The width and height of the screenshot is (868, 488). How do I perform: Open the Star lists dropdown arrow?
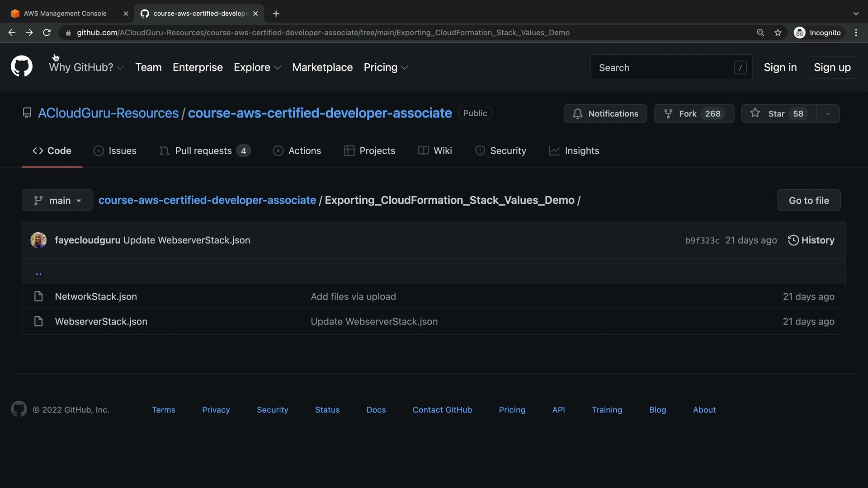(828, 114)
